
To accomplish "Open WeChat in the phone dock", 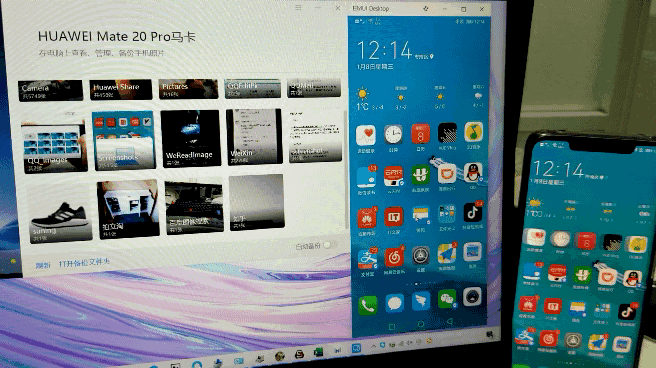I will pos(446,300).
